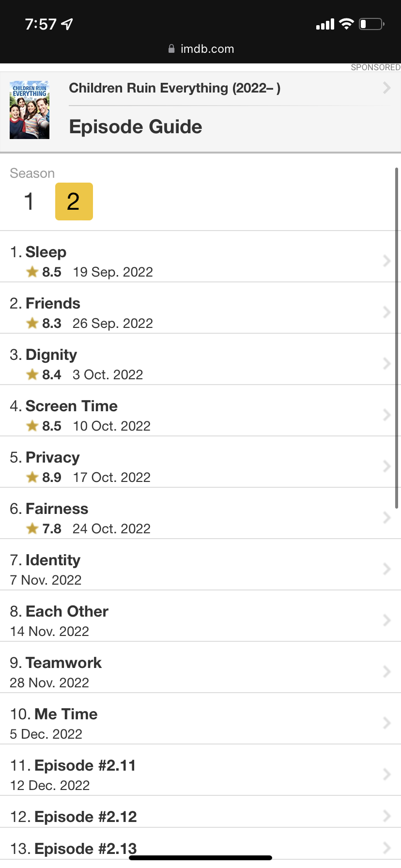Tap the battery indicator icon

point(371,24)
